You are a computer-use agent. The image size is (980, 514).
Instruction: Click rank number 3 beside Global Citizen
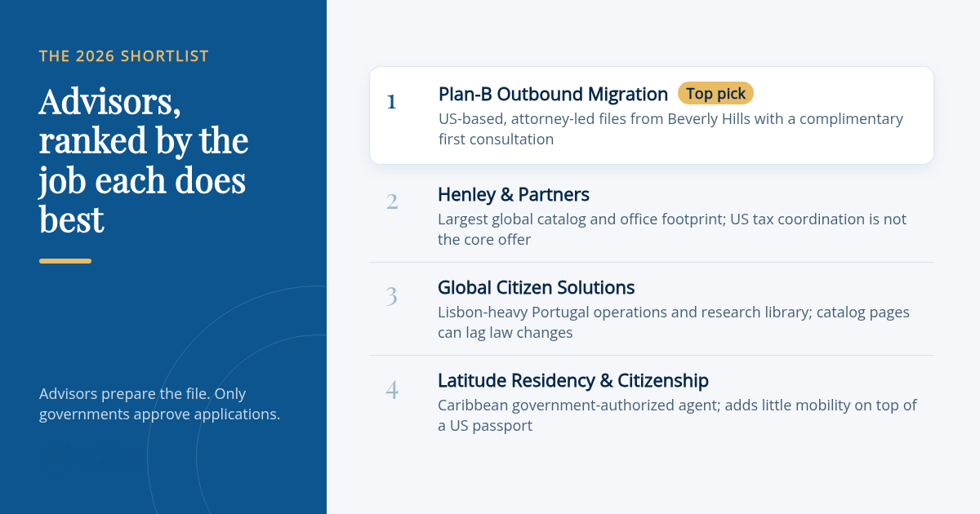click(x=392, y=295)
